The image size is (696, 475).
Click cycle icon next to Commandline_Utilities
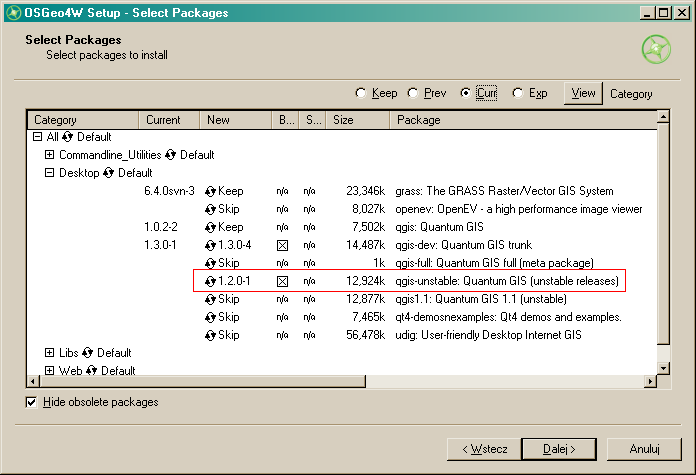point(170,155)
